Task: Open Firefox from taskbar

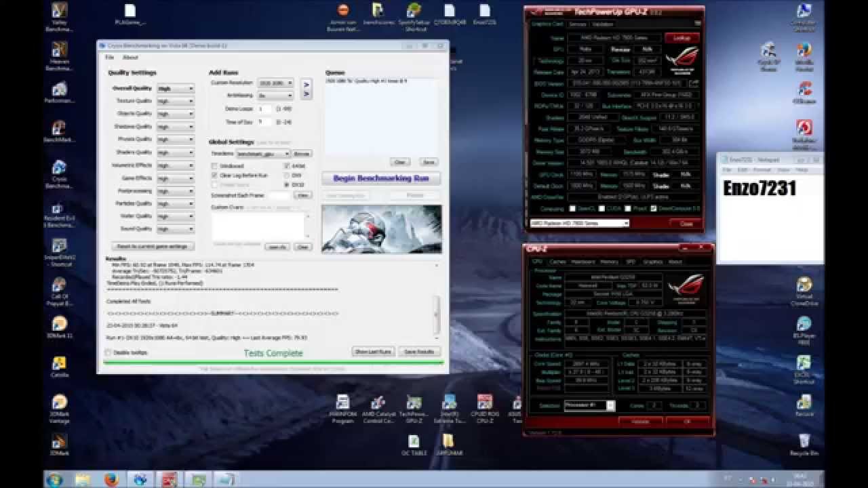Action: (111, 479)
